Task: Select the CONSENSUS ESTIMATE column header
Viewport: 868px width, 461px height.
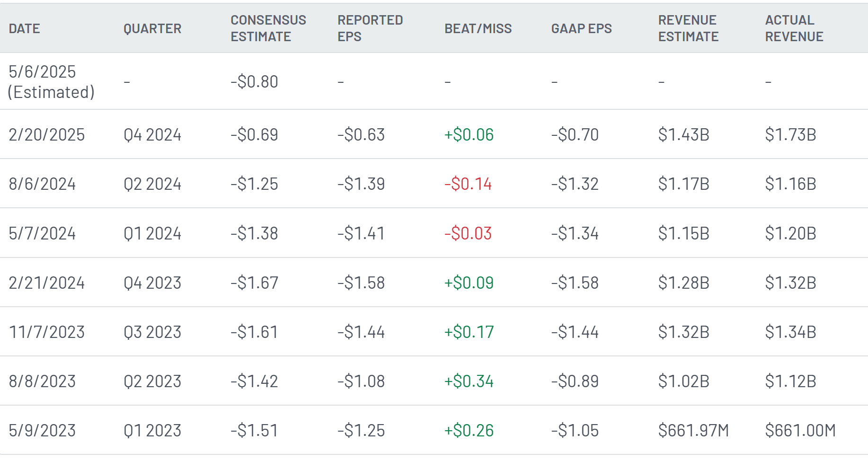Action: [268, 28]
